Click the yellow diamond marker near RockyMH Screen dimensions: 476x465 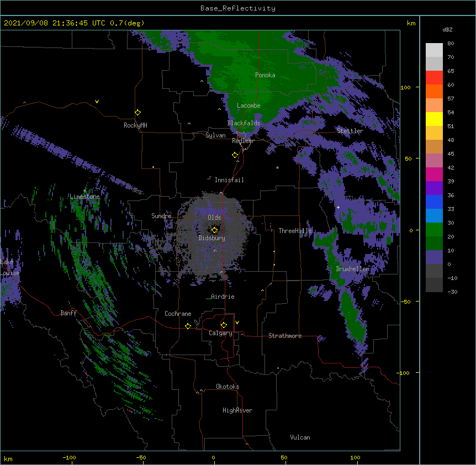click(x=138, y=113)
